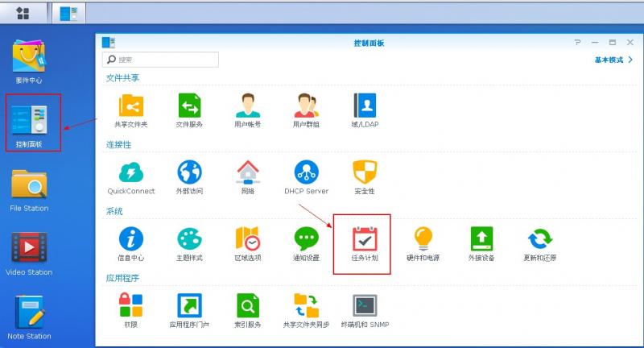Open 文件服务 file services
644x348 pixels.
pos(189,110)
